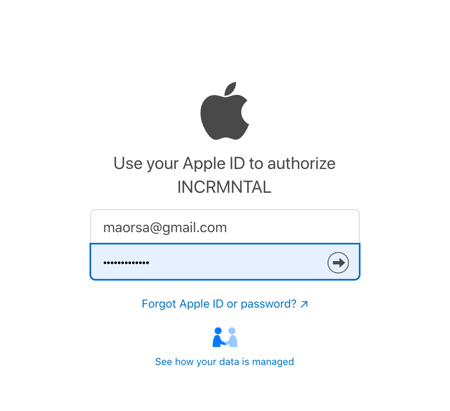Submit sign-in with the circled arrow button
Screen dimensions: 450x411
pyautogui.click(x=338, y=263)
